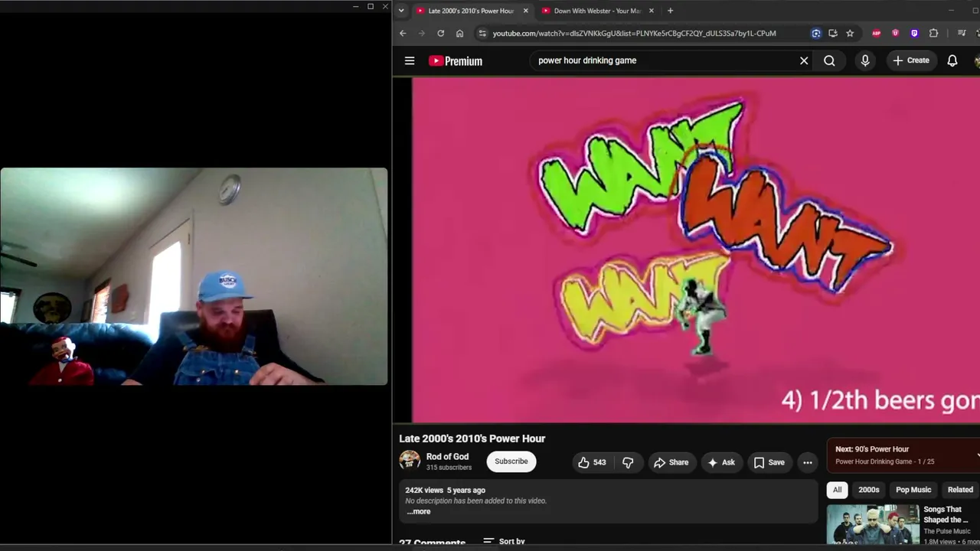
Task: Share the Power Hour video
Action: click(671, 462)
